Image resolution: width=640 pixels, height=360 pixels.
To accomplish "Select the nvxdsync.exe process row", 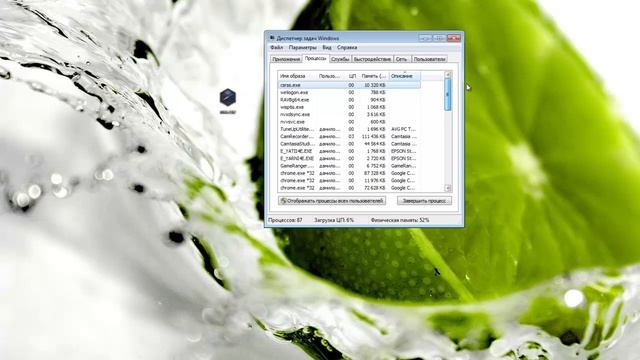I will [x=349, y=114].
